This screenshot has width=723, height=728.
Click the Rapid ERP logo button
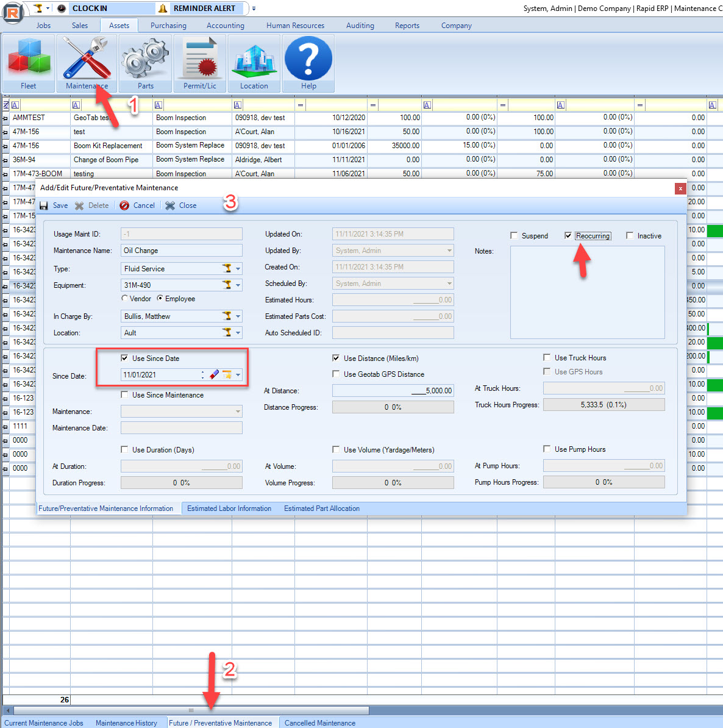[12, 12]
